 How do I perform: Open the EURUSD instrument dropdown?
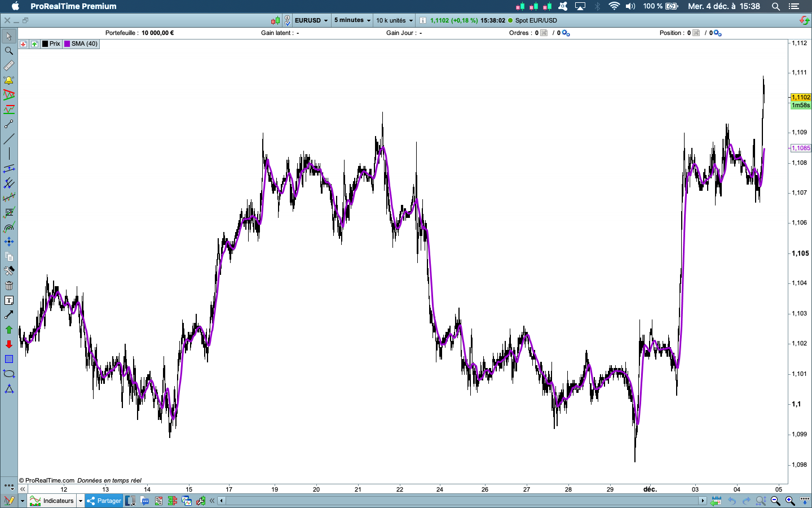311,20
